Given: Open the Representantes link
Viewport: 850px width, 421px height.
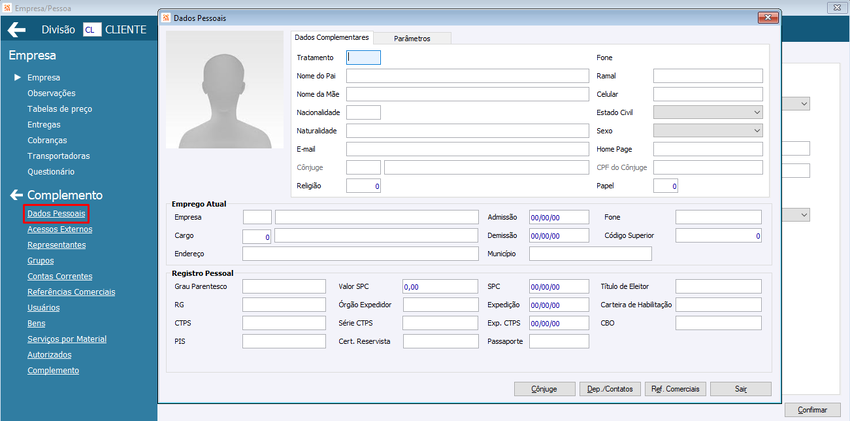Looking at the screenshot, I should pyautogui.click(x=56, y=245).
